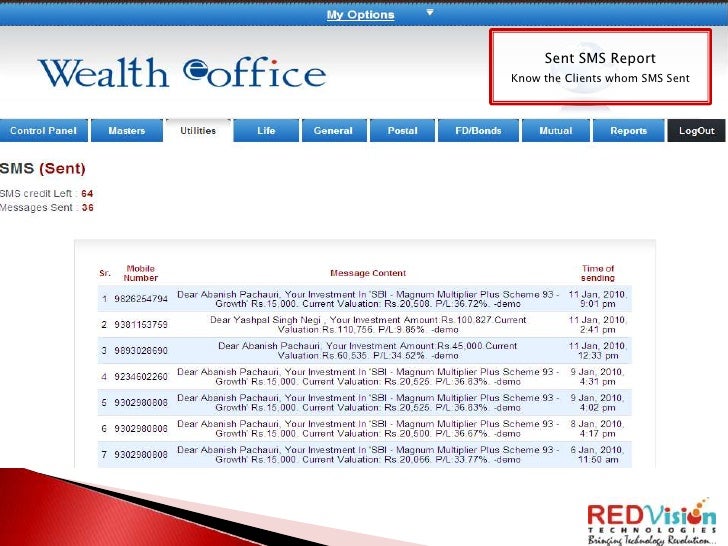Click the Wealth eoffice logo

tap(182, 73)
